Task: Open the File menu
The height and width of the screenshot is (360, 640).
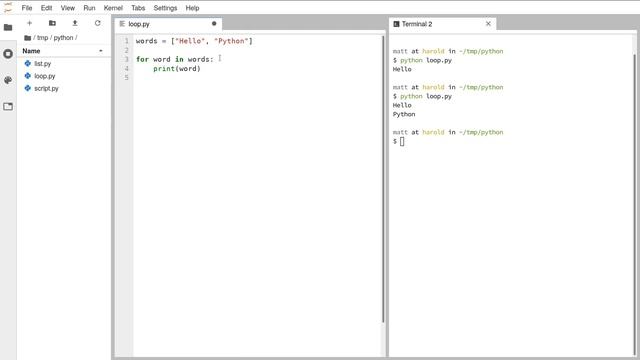Action: (27, 8)
